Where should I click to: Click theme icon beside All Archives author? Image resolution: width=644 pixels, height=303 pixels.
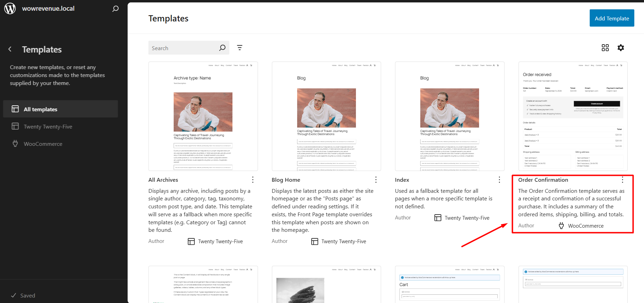click(191, 242)
